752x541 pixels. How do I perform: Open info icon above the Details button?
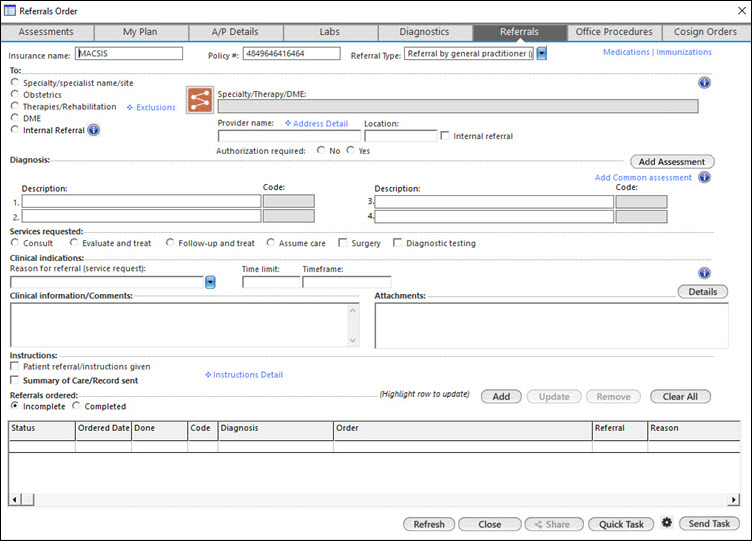[704, 273]
